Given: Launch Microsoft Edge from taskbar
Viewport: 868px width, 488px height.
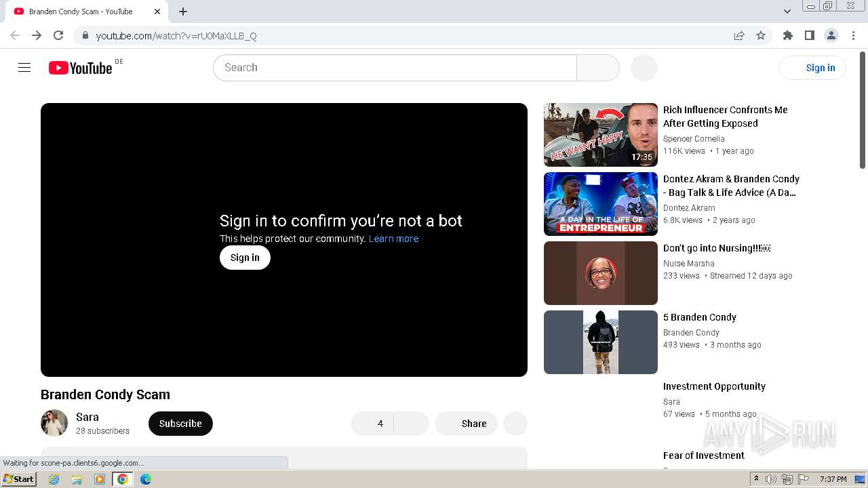Looking at the screenshot, I should pyautogui.click(x=146, y=479).
